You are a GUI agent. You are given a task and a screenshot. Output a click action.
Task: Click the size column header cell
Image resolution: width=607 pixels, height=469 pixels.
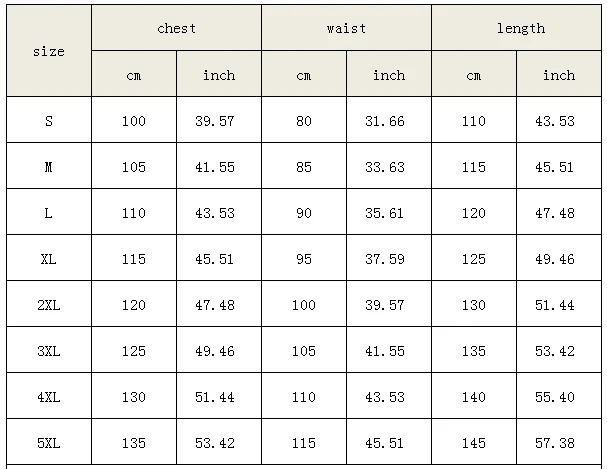tap(49, 51)
